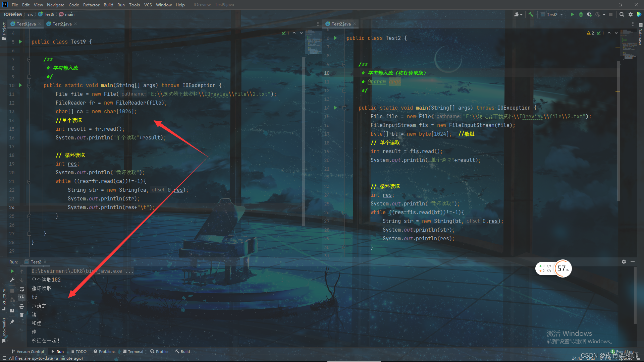
Task: Restore layout icon in Run panel
Action: click(x=12, y=310)
